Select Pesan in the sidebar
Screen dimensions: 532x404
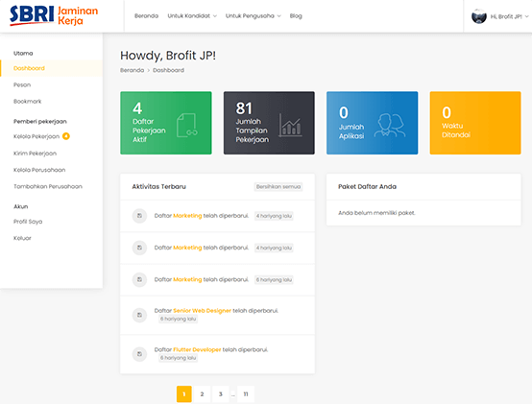pyautogui.click(x=22, y=84)
